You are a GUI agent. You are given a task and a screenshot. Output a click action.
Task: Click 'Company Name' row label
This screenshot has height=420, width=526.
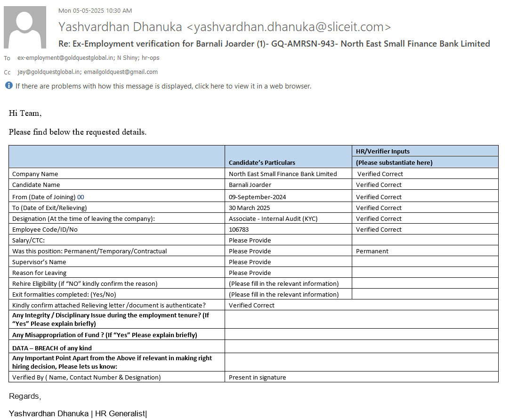click(35, 174)
